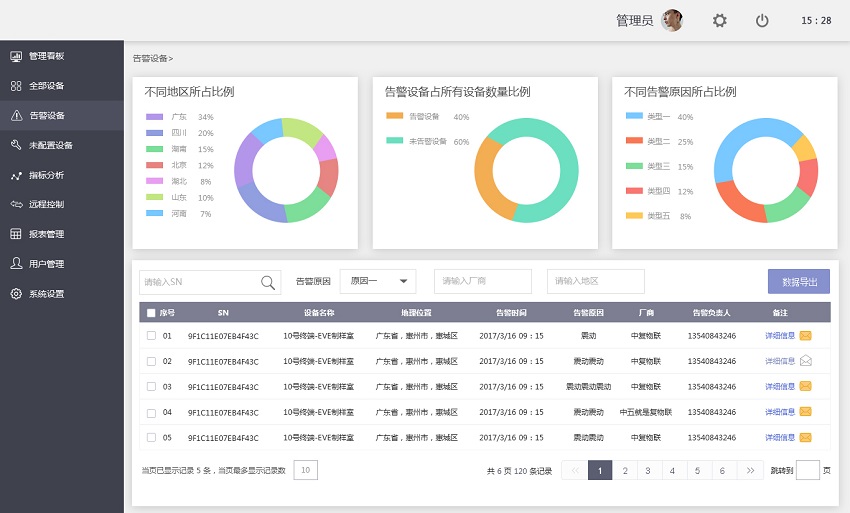Click the 震动震动震动 cause cell in row 03
The image size is (850, 513).
point(588,387)
